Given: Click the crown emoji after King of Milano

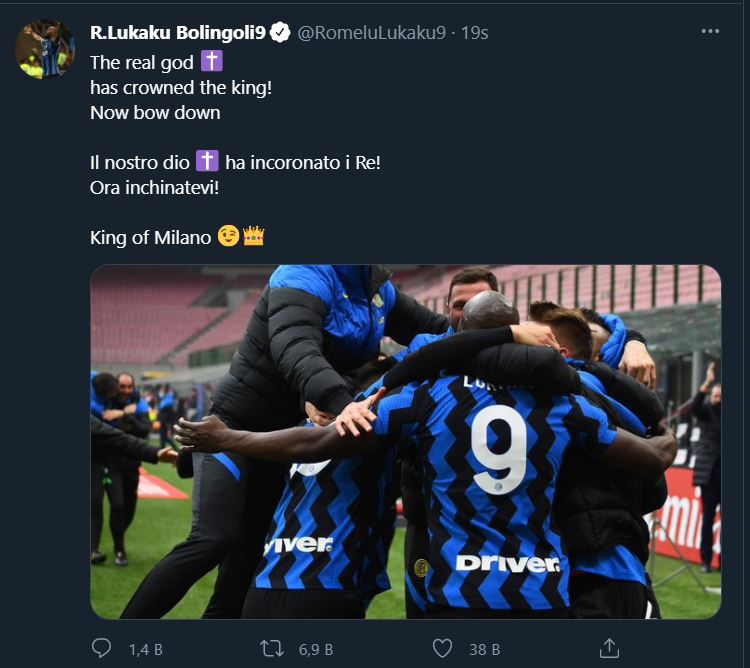Looking at the screenshot, I should coord(253,237).
